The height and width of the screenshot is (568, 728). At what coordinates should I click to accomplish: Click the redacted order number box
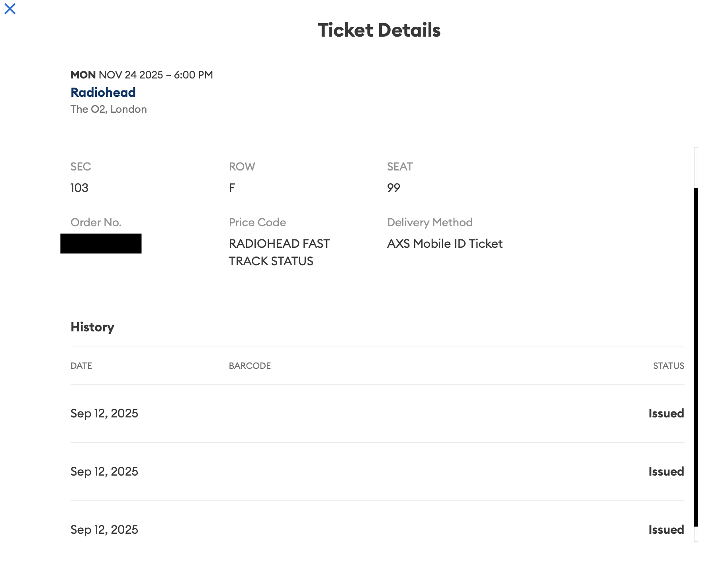click(101, 243)
